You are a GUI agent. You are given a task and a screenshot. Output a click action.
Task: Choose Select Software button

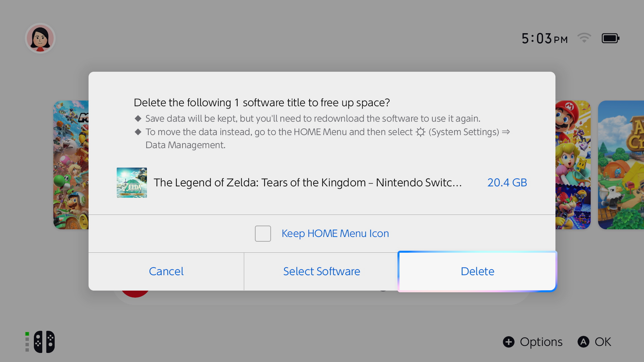(321, 271)
